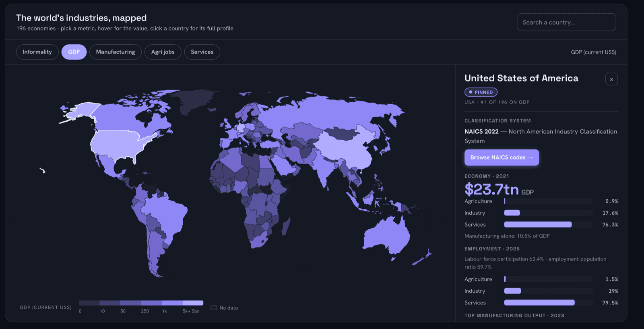Switch to the Services metric
This screenshot has width=644, height=329.
(x=202, y=52)
